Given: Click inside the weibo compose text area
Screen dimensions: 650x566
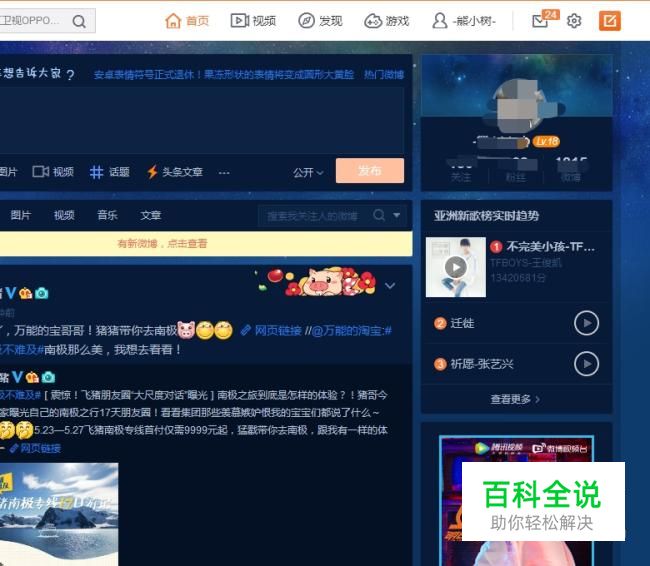Looking at the screenshot, I should click(202, 120).
